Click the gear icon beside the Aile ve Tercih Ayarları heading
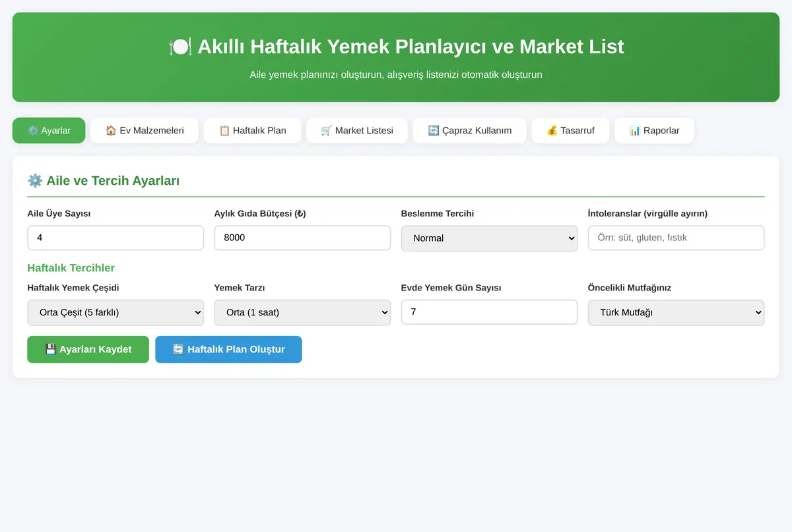This screenshot has width=792, height=532. point(35,181)
